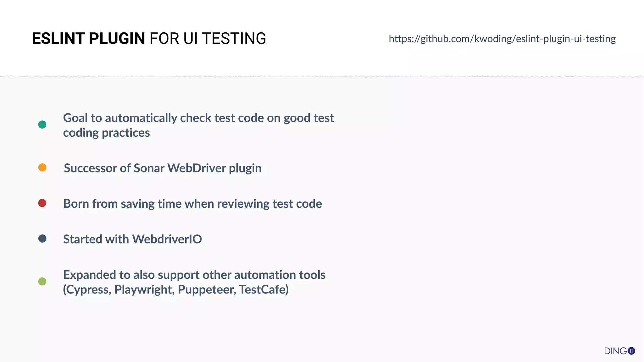The image size is (644, 362).
Task: Click the FOR UI TESTING heading text
Action: 208,39
